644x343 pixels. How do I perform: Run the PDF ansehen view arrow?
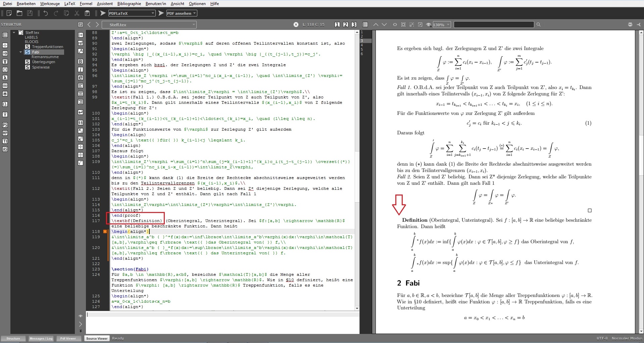pyautogui.click(x=161, y=13)
